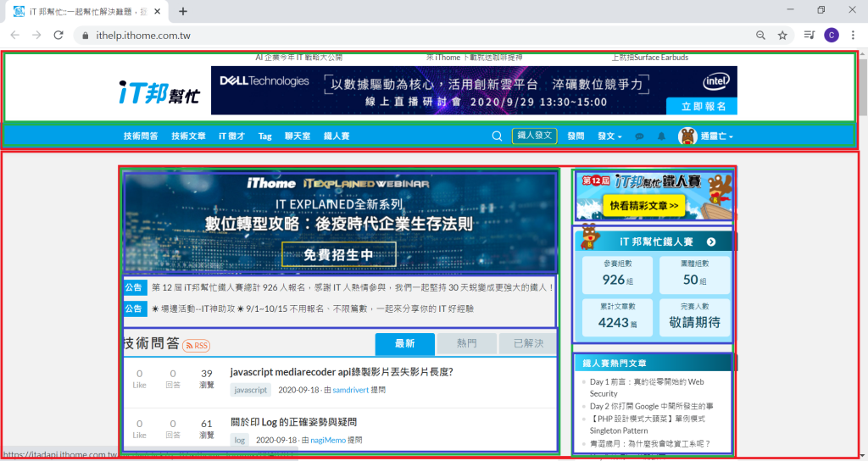This screenshot has width=868, height=461.
Task: Subscribe via the RSS badge
Action: (196, 346)
